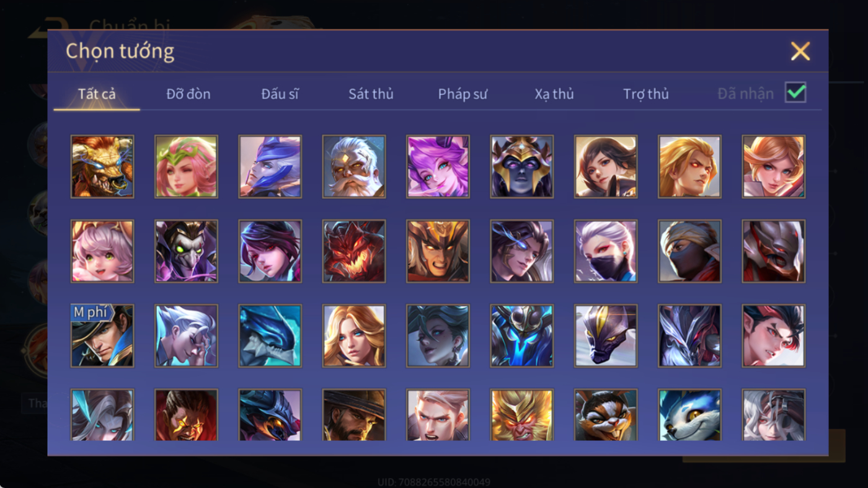This screenshot has width=868, height=488.
Task: Switch to the Đỡ đòn tab
Action: click(x=188, y=94)
